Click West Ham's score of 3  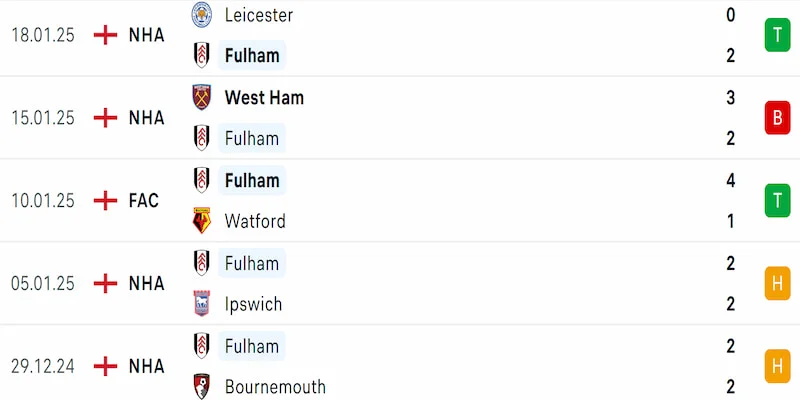tap(731, 97)
